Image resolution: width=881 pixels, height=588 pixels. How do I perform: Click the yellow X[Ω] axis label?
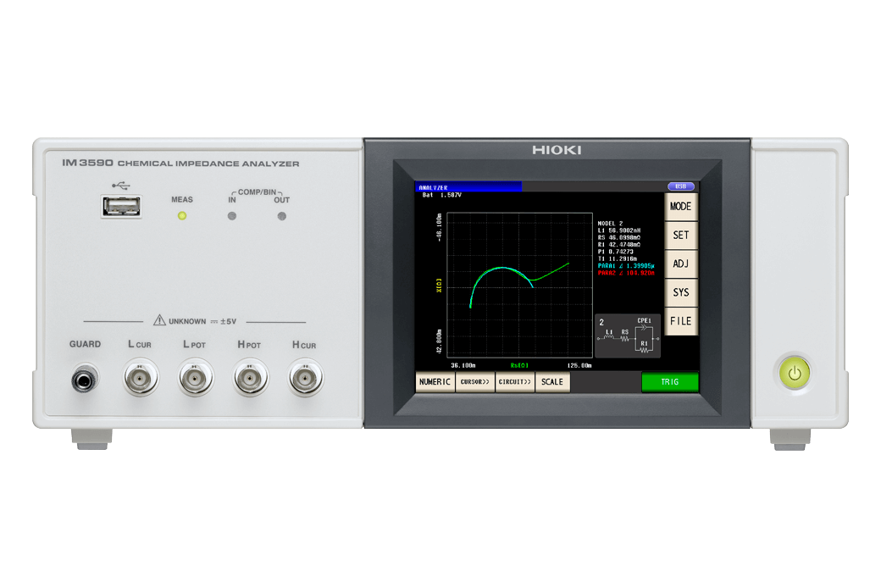coord(439,285)
